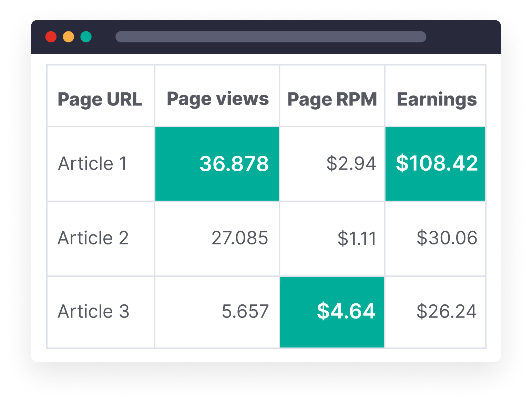Sort by the Page URL column header
This screenshot has width=532, height=404.
pyautogui.click(x=100, y=99)
